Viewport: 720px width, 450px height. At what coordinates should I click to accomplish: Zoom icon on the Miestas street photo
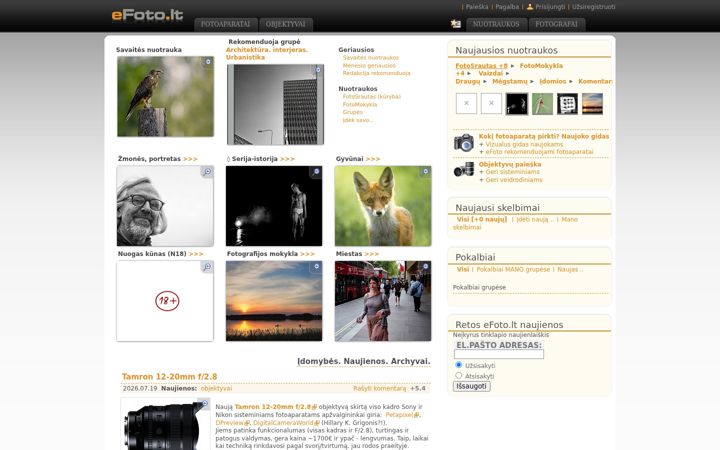[426, 266]
